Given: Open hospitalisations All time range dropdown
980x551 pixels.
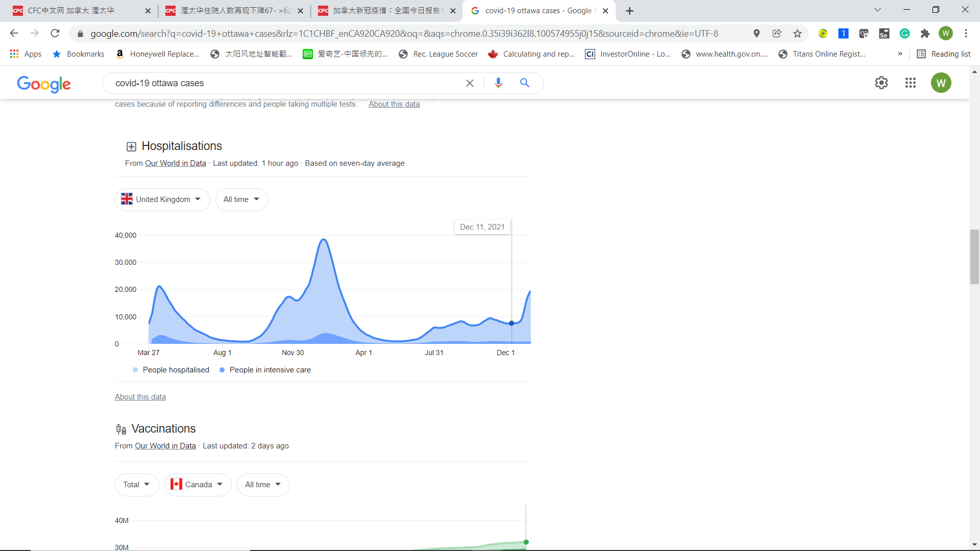Looking at the screenshot, I should 241,199.
